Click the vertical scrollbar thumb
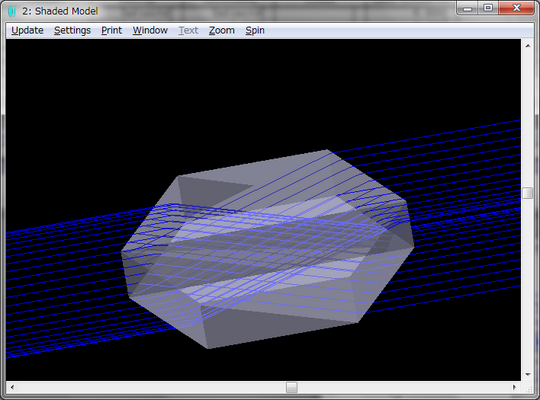Screen dimensions: 540x400 pyautogui.click(x=528, y=193)
